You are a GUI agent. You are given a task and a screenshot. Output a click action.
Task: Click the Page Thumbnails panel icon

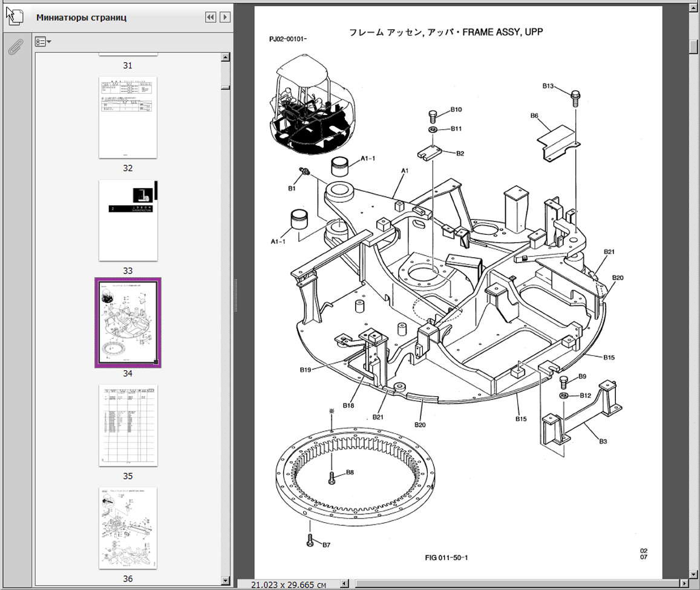click(x=15, y=17)
